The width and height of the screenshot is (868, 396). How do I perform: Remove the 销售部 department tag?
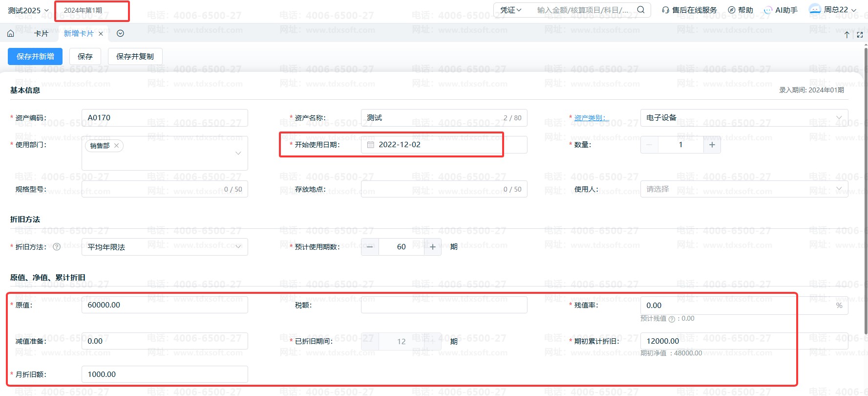[117, 146]
